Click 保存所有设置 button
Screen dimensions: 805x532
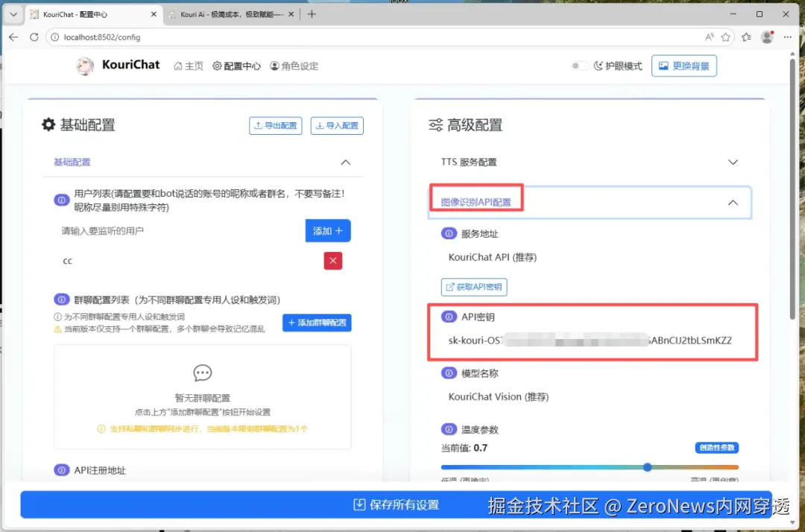point(396,505)
